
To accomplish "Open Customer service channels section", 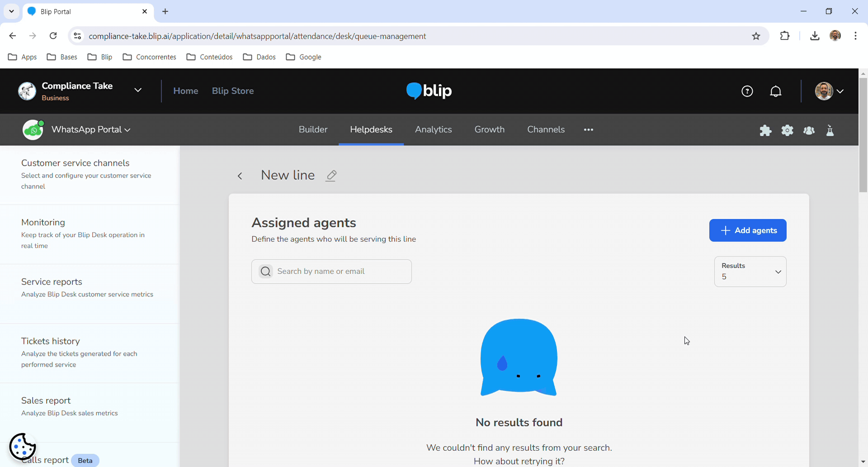I will [x=90, y=175].
